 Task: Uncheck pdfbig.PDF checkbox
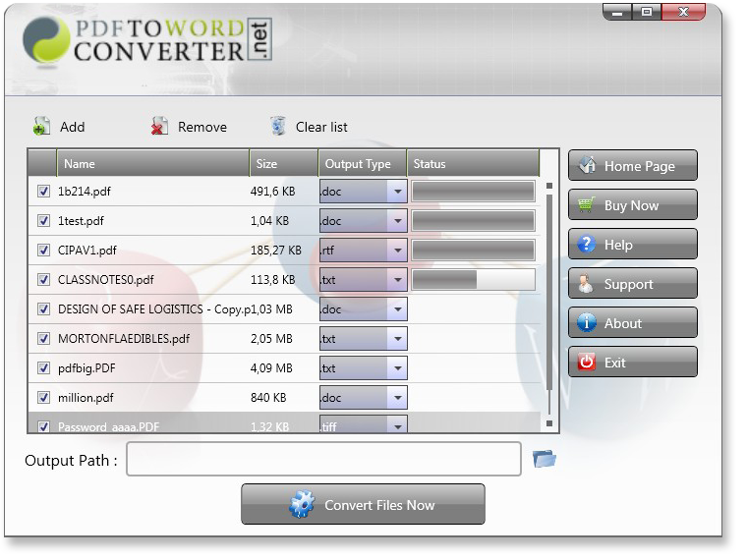pos(44,368)
